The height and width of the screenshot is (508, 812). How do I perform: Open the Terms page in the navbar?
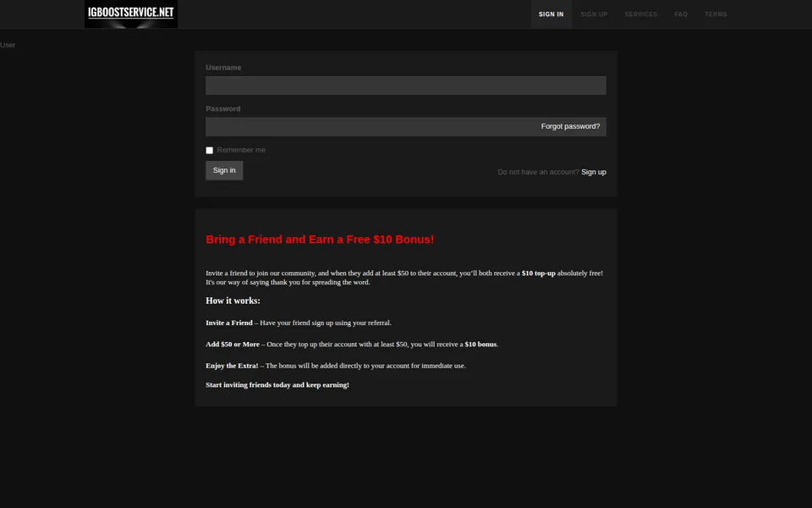[716, 14]
